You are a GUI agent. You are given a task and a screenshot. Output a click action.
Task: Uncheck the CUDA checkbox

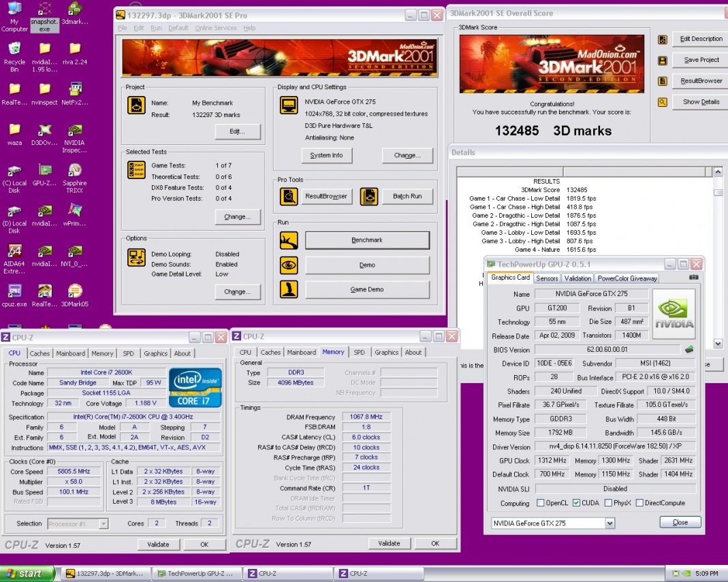(576, 503)
